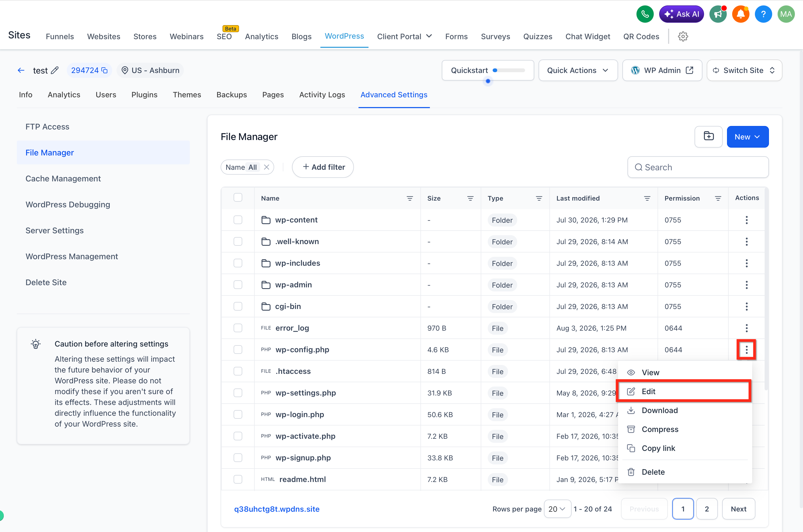Check the wp-content row checkbox
Viewport: 803px width, 532px height.
(238, 220)
